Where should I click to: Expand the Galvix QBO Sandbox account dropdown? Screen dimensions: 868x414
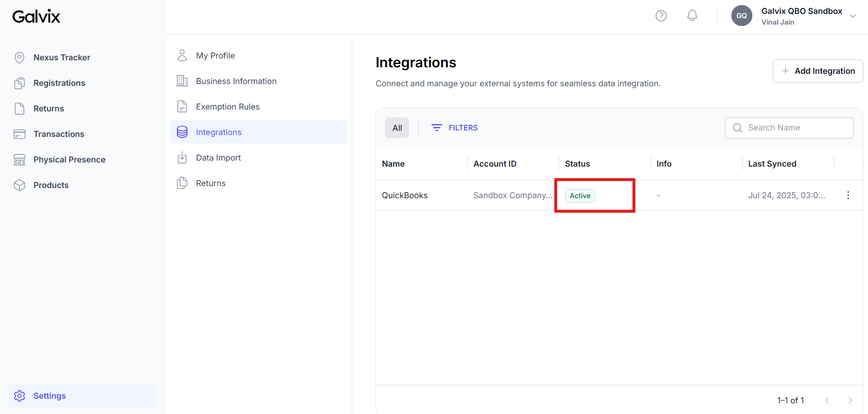point(853,16)
